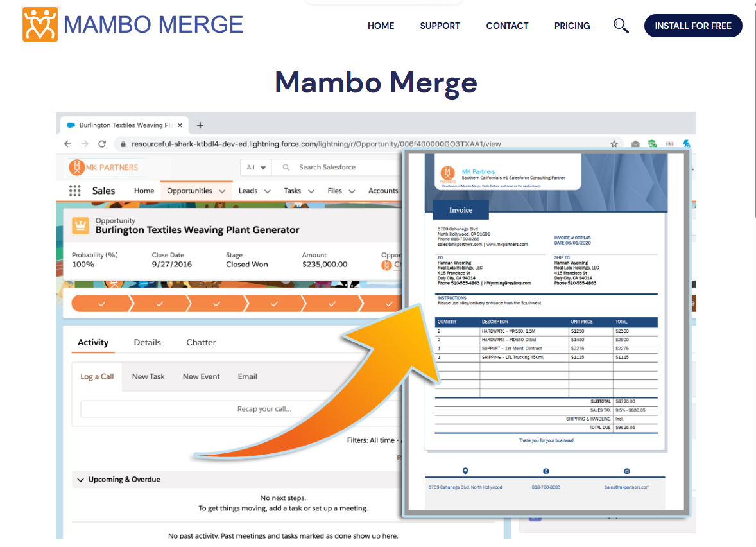Open the All search scope dropdown
This screenshot has width=756, height=547.
256,168
